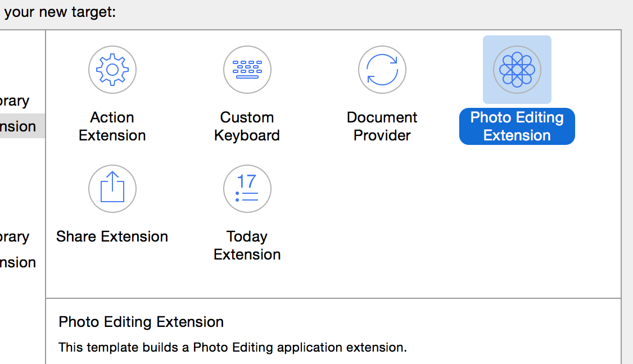
Task: Select the lower sidebar item ending in "brary"
Action: pos(15,237)
